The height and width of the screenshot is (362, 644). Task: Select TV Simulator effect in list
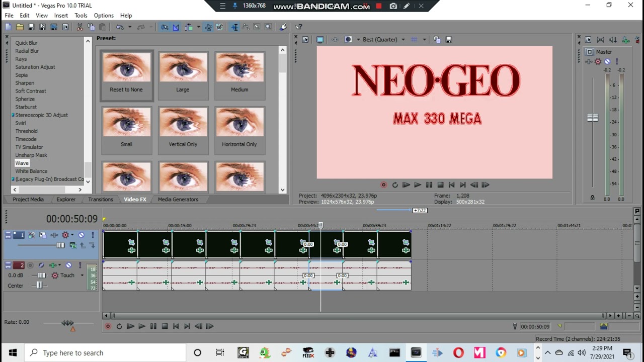click(x=29, y=147)
